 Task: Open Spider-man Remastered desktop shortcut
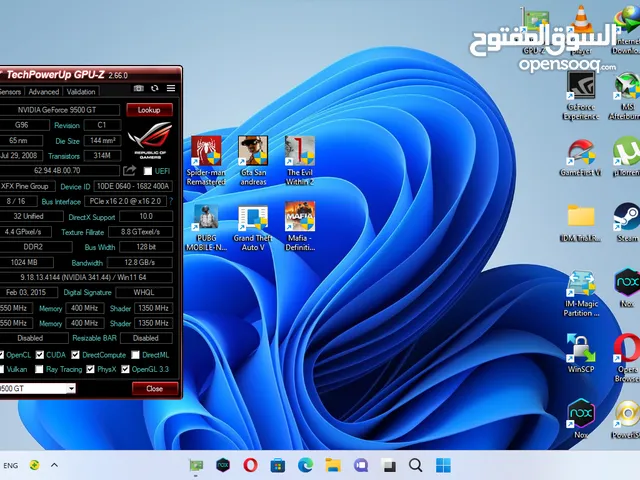[x=206, y=161]
